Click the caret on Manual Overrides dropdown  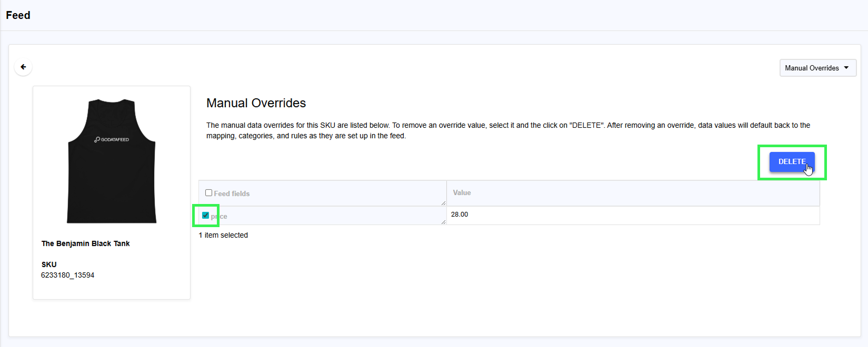846,68
